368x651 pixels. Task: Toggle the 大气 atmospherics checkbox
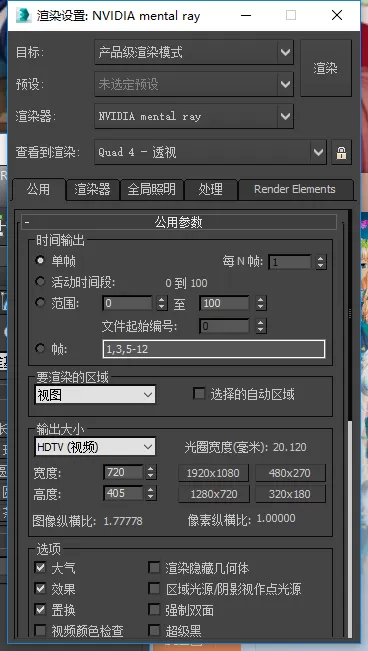pyautogui.click(x=40, y=568)
